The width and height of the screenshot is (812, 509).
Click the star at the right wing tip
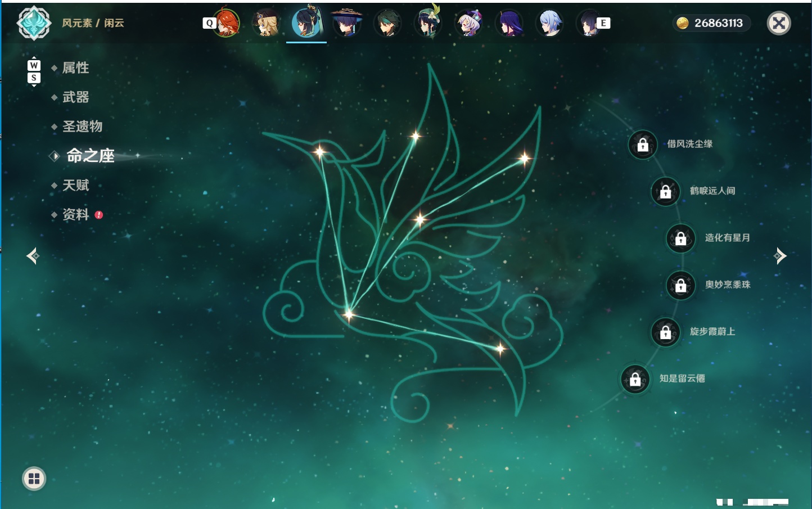coord(524,158)
